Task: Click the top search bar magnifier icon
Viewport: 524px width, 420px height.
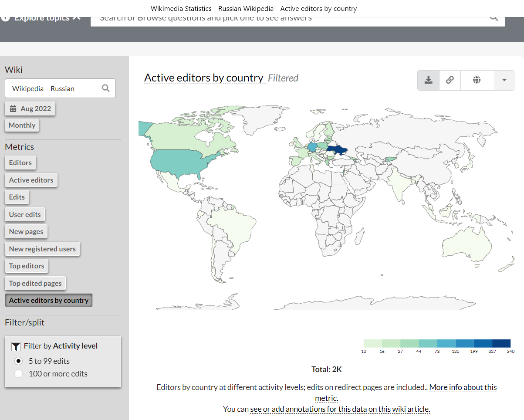Action: pyautogui.click(x=494, y=17)
